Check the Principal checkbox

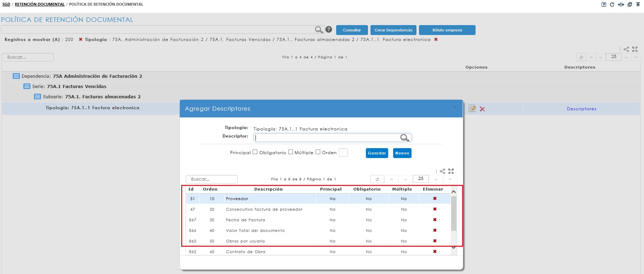255,152
